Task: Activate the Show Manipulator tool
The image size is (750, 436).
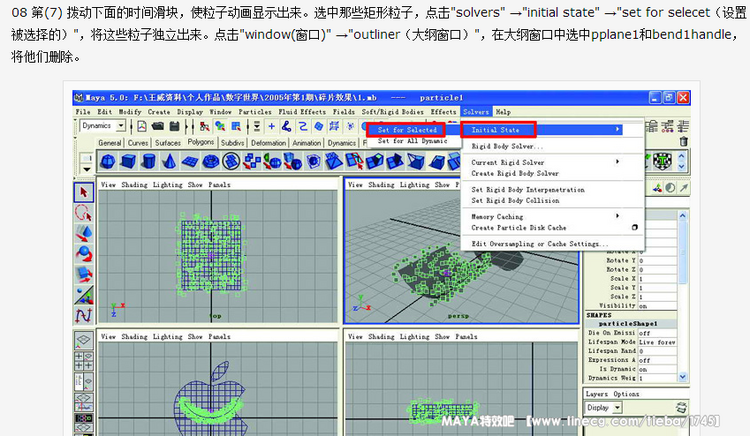Action: pyautogui.click(x=84, y=295)
